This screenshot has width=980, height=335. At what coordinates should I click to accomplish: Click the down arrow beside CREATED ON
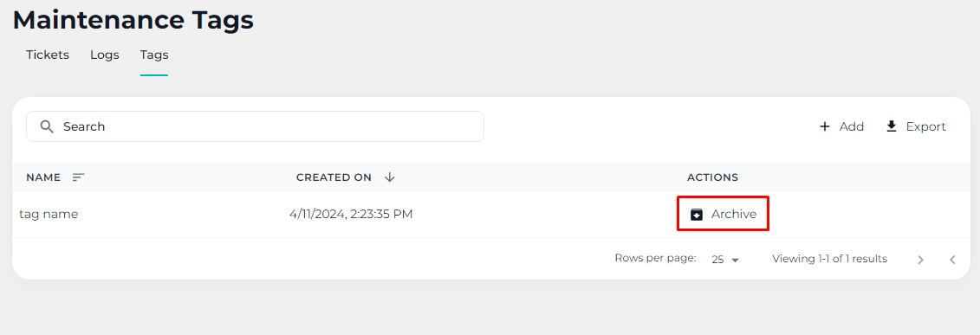coord(389,177)
